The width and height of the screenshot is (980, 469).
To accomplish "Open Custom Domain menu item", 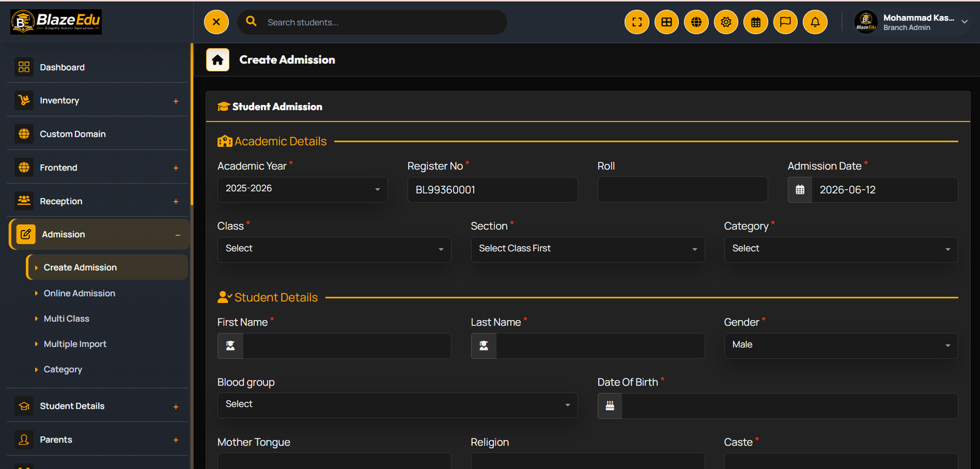I will coord(98,134).
